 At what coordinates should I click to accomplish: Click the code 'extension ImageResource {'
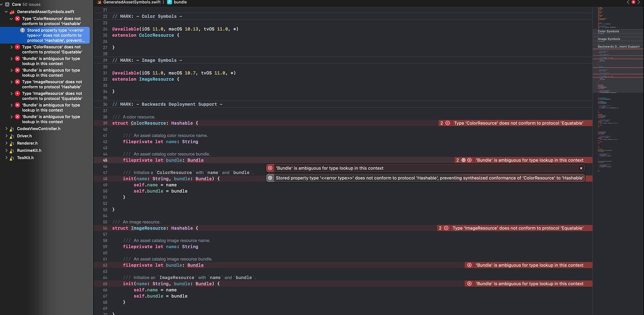click(146, 79)
